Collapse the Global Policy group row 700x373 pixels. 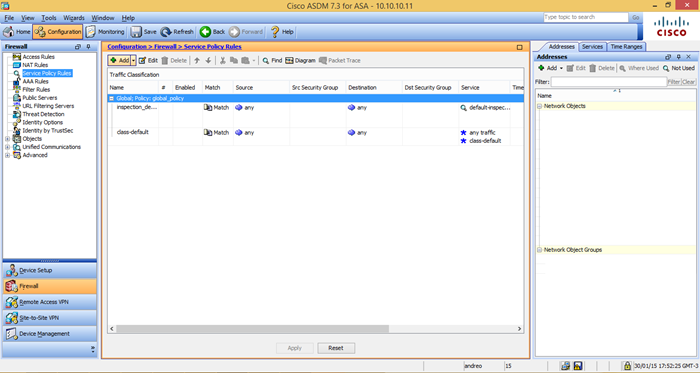tap(112, 98)
